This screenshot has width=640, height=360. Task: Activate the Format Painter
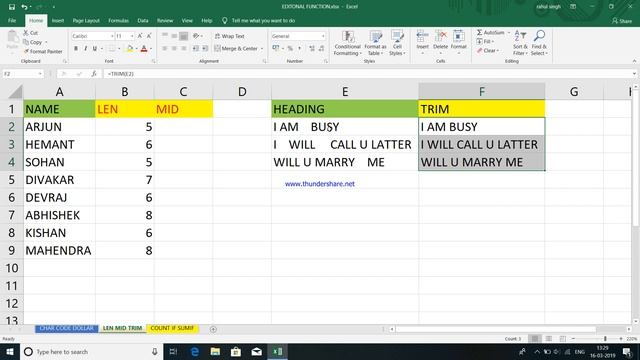[43, 51]
